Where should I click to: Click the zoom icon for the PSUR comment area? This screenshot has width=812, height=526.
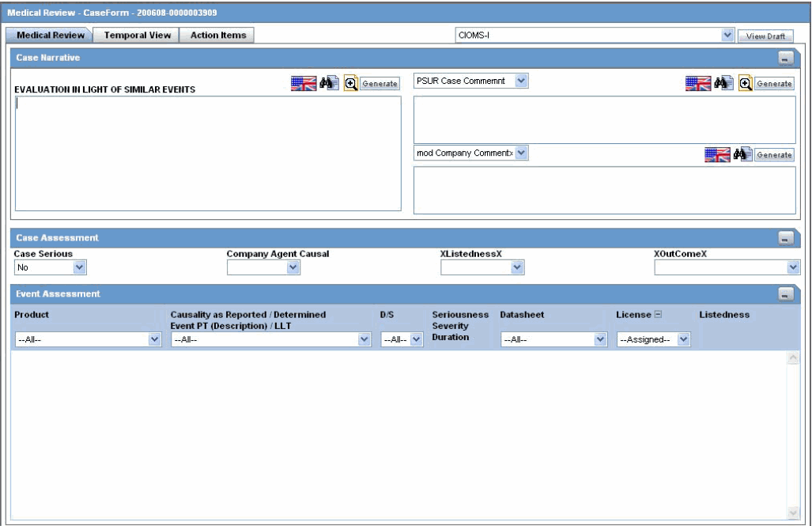[746, 83]
